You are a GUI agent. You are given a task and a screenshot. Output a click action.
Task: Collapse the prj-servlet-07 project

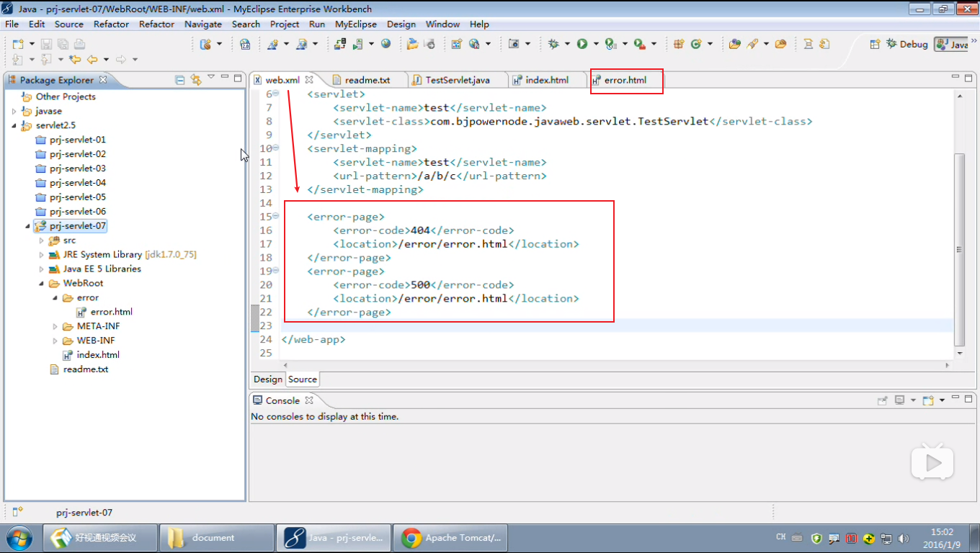[x=27, y=226]
